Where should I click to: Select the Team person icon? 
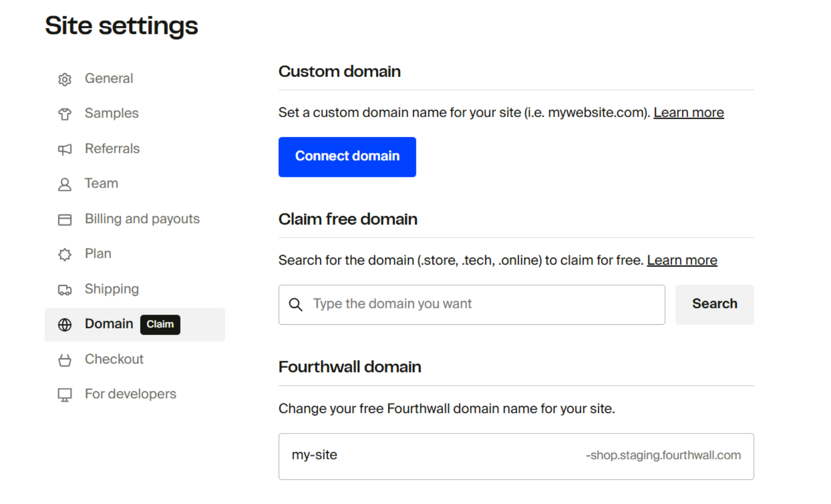coord(64,184)
